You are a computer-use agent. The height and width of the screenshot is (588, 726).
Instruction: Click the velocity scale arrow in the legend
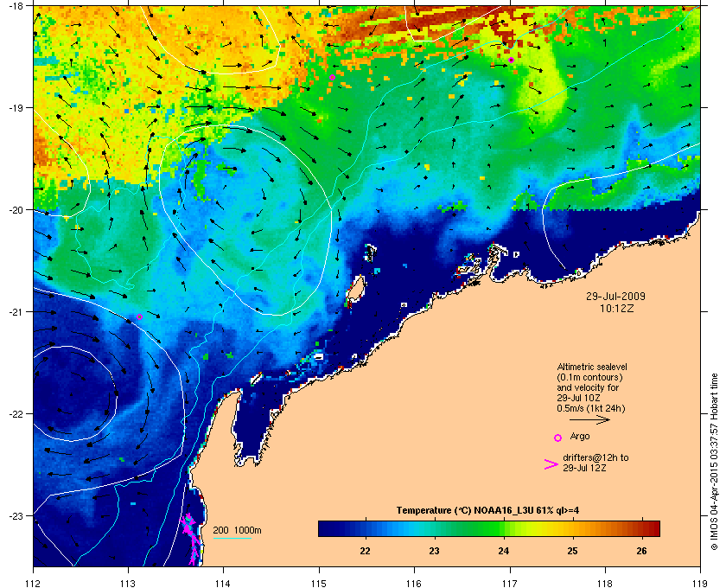click(x=589, y=420)
